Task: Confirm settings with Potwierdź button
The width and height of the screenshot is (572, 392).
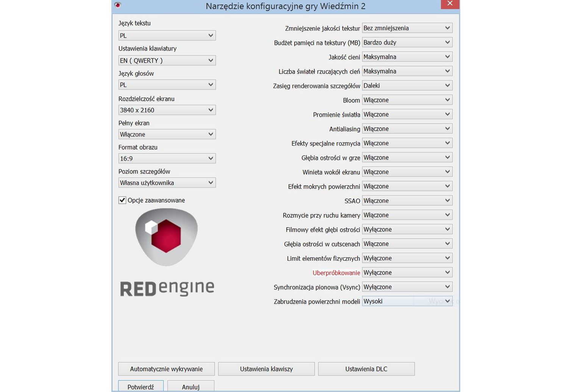Action: [141, 386]
